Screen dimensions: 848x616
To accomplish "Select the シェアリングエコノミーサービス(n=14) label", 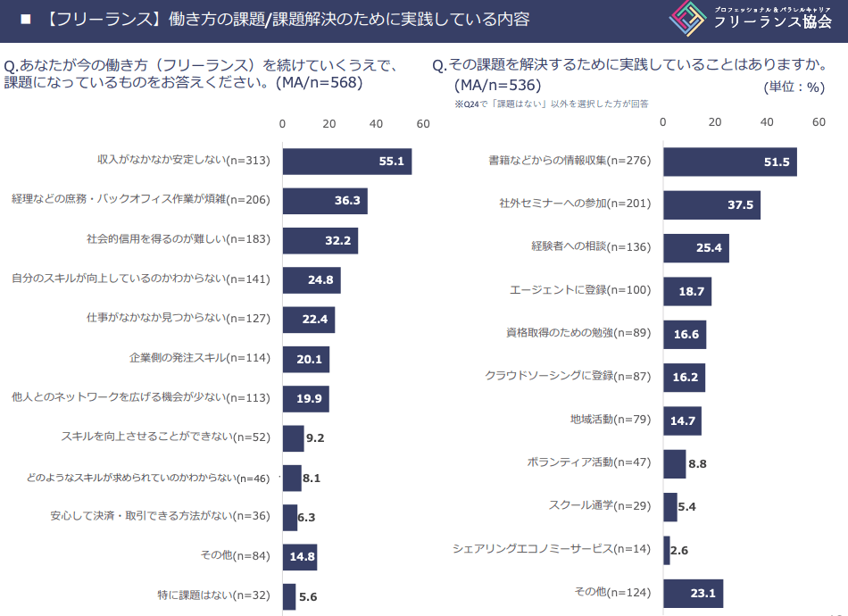I will 552,548.
